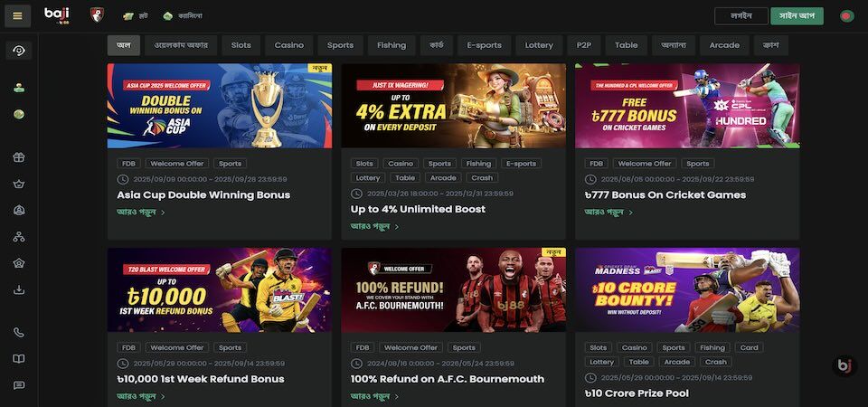Open the floating bj chat bubble
This screenshot has width=868, height=407.
(844, 365)
